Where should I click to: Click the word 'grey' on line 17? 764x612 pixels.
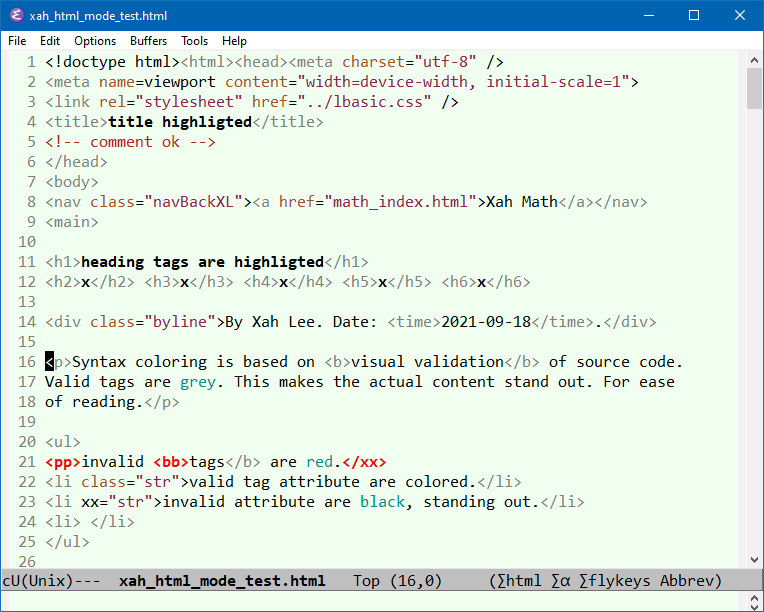coord(198,382)
